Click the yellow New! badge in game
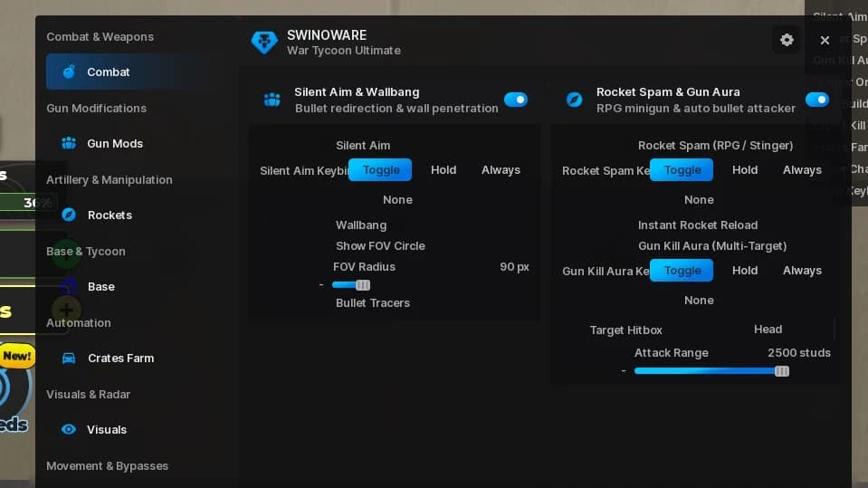 pos(16,356)
